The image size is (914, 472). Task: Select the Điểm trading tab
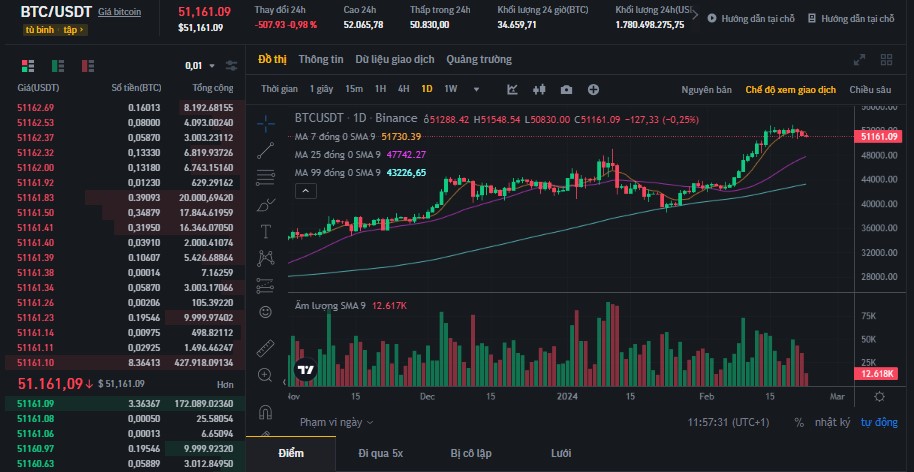[291, 453]
